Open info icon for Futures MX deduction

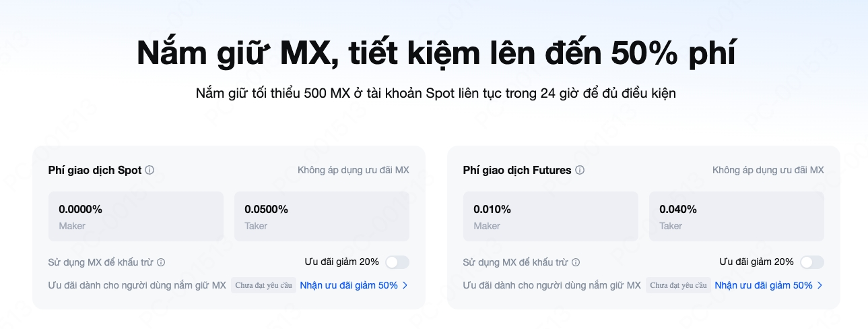click(x=576, y=262)
